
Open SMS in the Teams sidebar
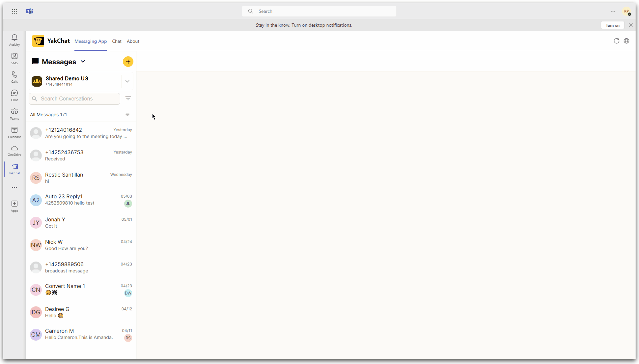tap(14, 59)
